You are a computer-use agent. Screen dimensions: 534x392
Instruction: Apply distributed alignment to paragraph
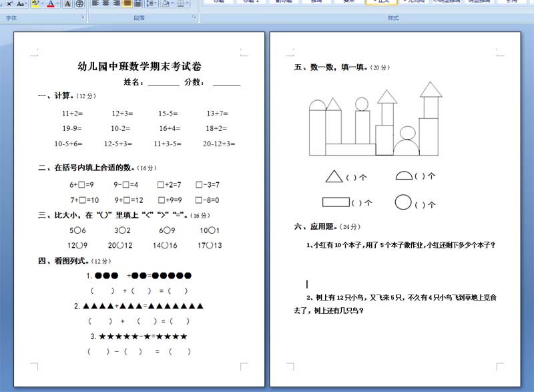click(138, 3)
